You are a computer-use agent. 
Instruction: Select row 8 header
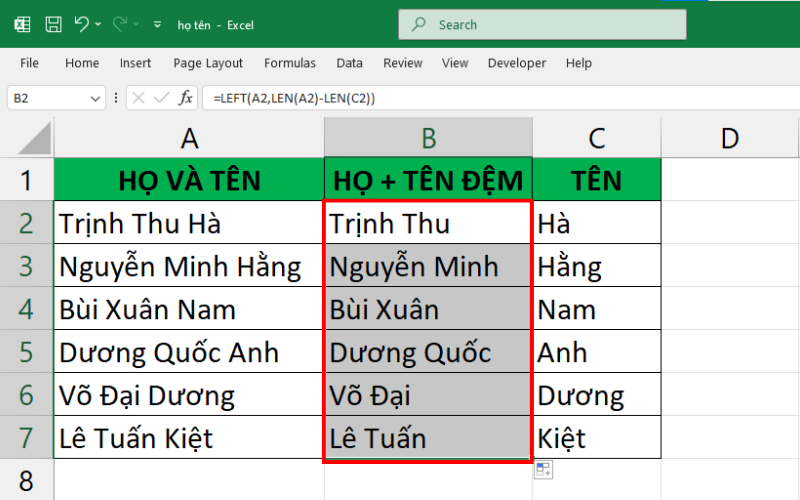click(27, 480)
